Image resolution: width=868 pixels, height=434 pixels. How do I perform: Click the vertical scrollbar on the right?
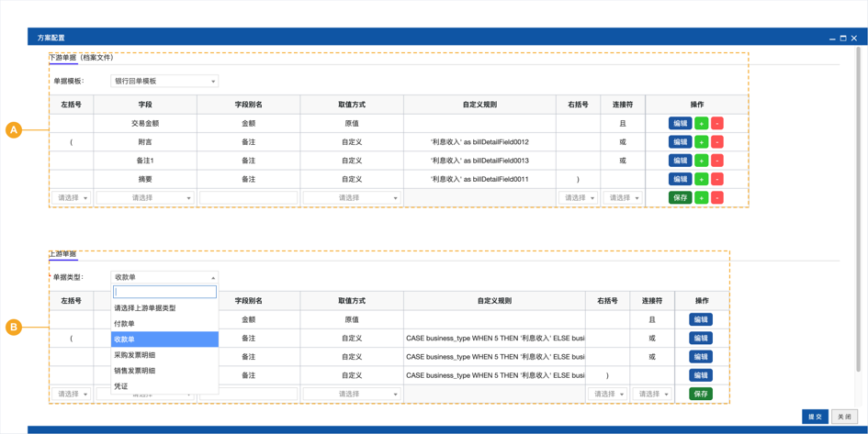[860, 210]
